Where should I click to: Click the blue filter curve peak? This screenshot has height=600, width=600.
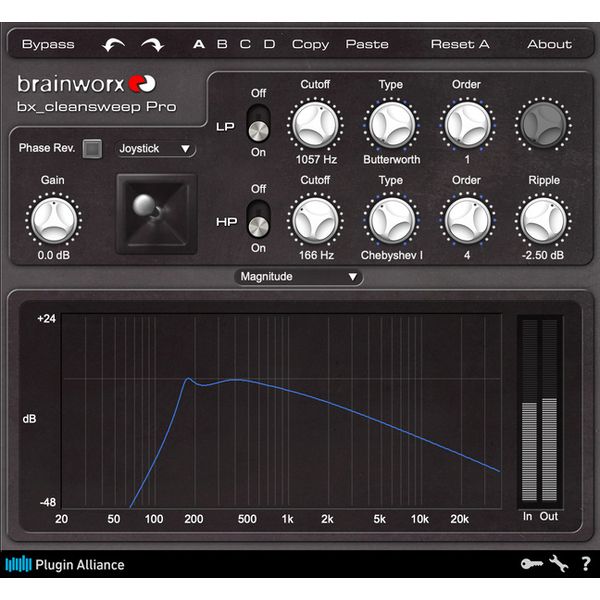188,378
